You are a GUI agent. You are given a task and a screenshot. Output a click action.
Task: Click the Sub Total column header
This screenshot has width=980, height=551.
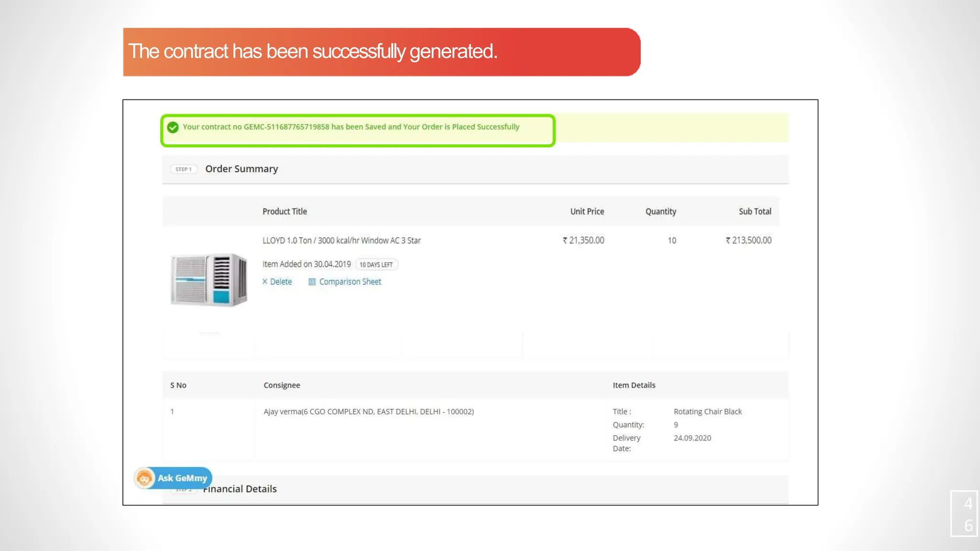tap(755, 211)
